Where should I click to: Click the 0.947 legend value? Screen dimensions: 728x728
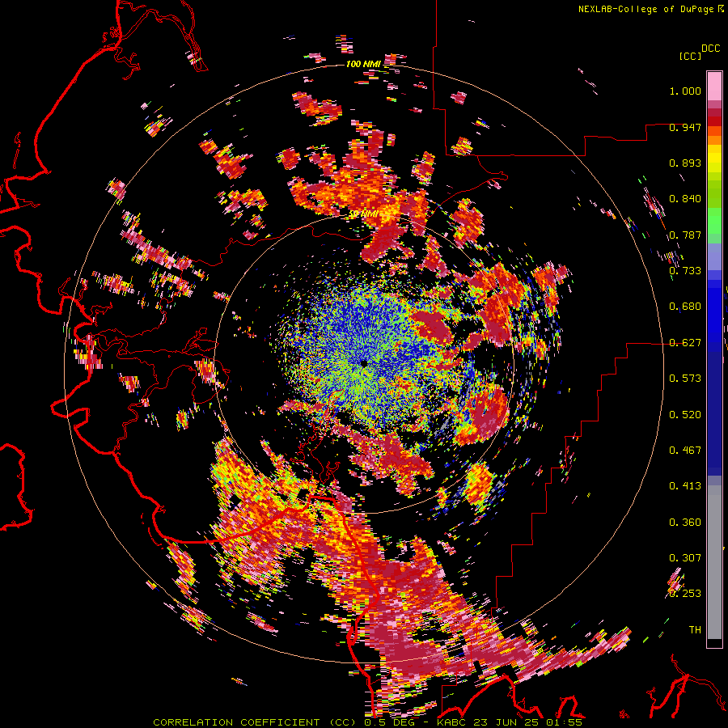pyautogui.click(x=685, y=127)
